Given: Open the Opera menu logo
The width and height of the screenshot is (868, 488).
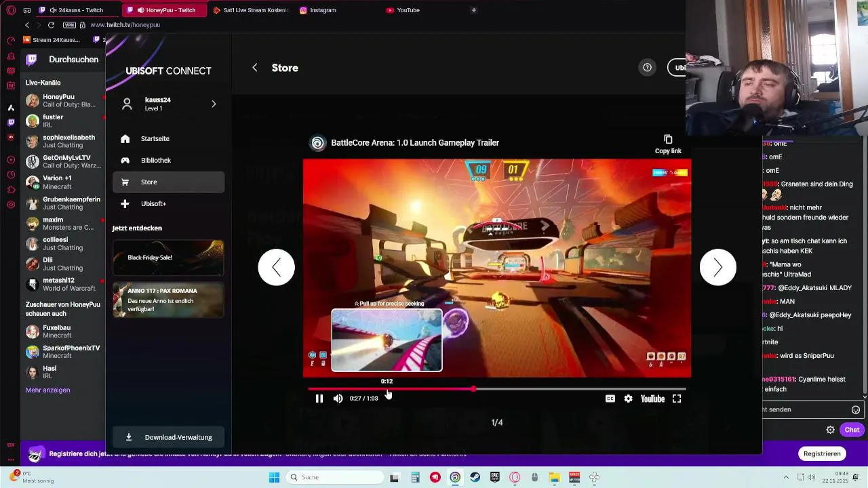Looking at the screenshot, I should (x=11, y=10).
